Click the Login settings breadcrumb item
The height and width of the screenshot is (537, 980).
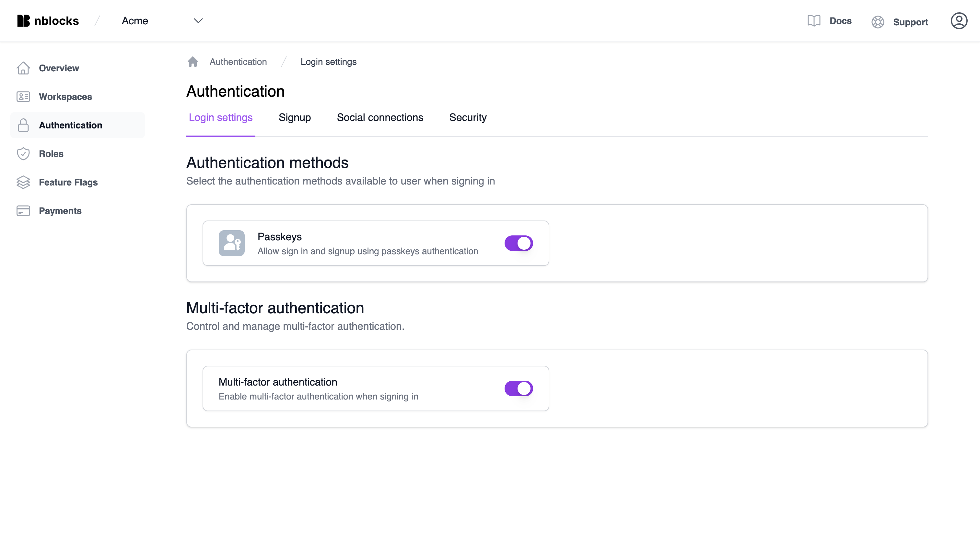coord(328,62)
